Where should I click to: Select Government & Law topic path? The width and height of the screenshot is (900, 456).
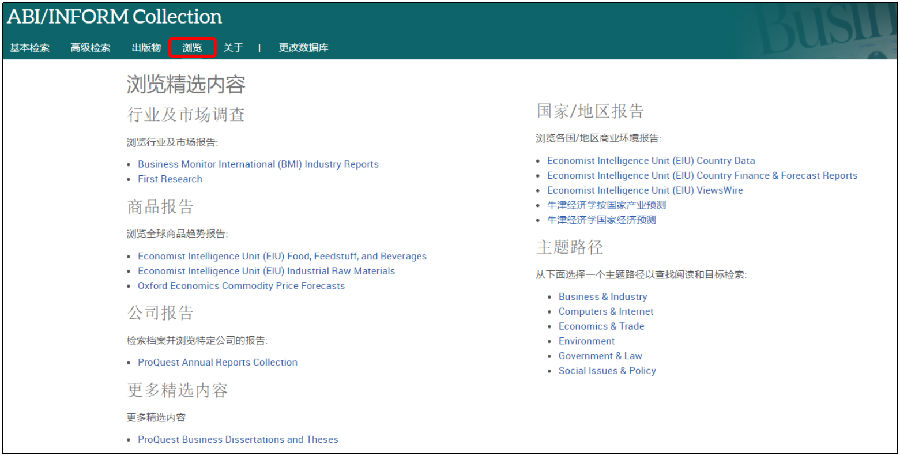coord(601,356)
